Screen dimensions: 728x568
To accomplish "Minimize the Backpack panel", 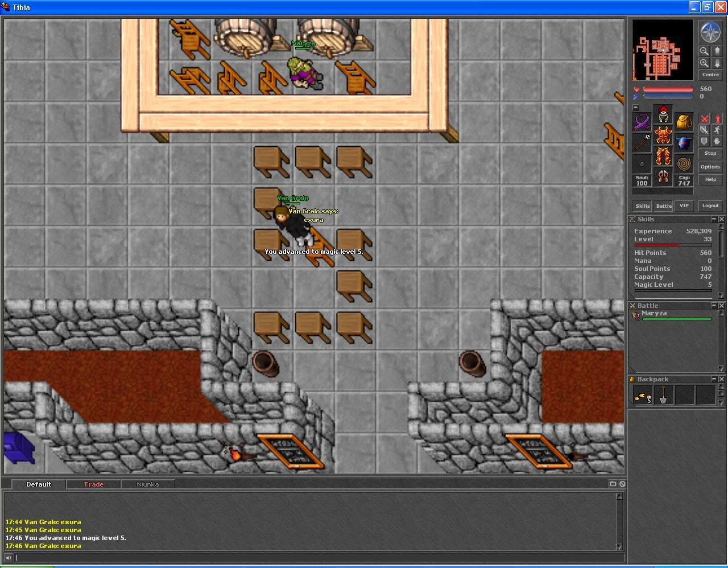I will pyautogui.click(x=714, y=379).
